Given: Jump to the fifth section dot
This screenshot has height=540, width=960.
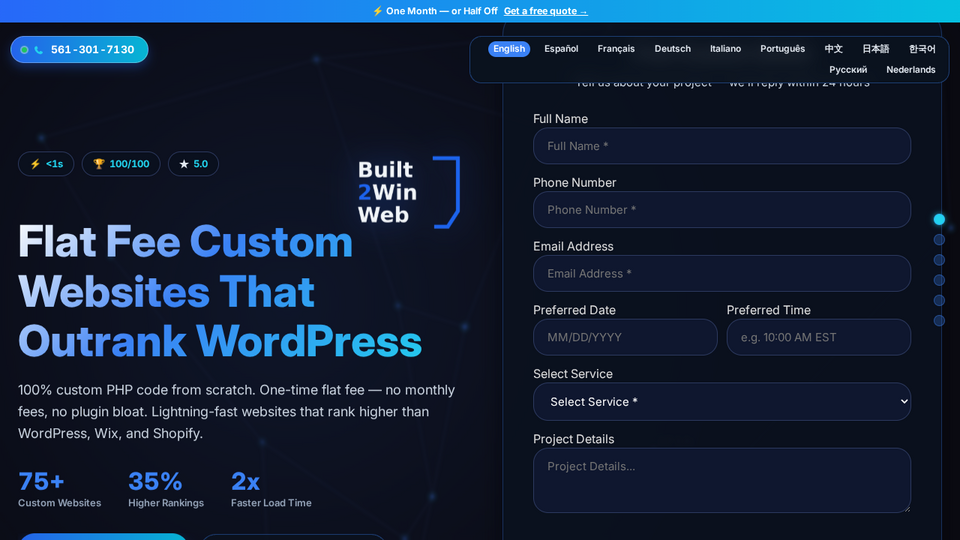Looking at the screenshot, I should tap(939, 300).
